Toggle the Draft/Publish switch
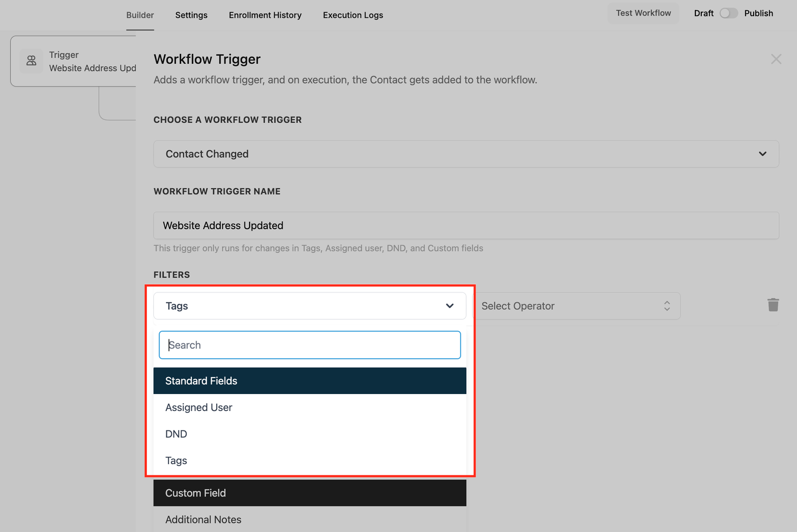Screen dimensions: 797x532 pos(728,13)
